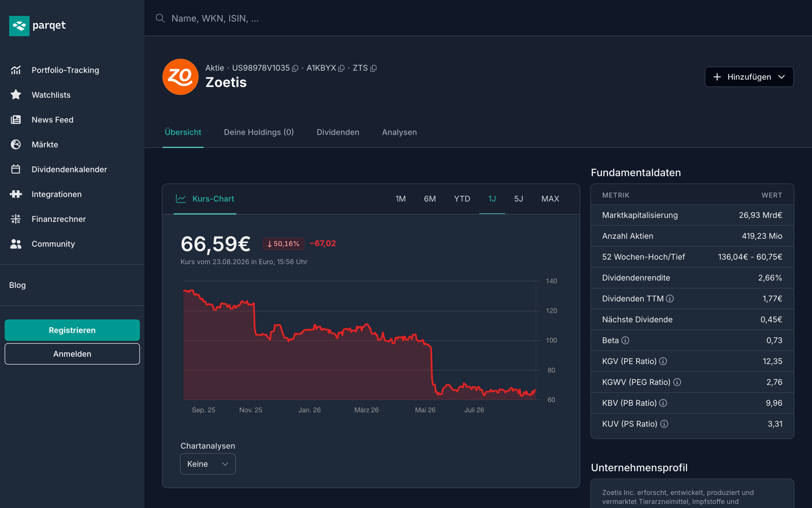This screenshot has width=812, height=508.
Task: Open the Blog link
Action: (17, 285)
